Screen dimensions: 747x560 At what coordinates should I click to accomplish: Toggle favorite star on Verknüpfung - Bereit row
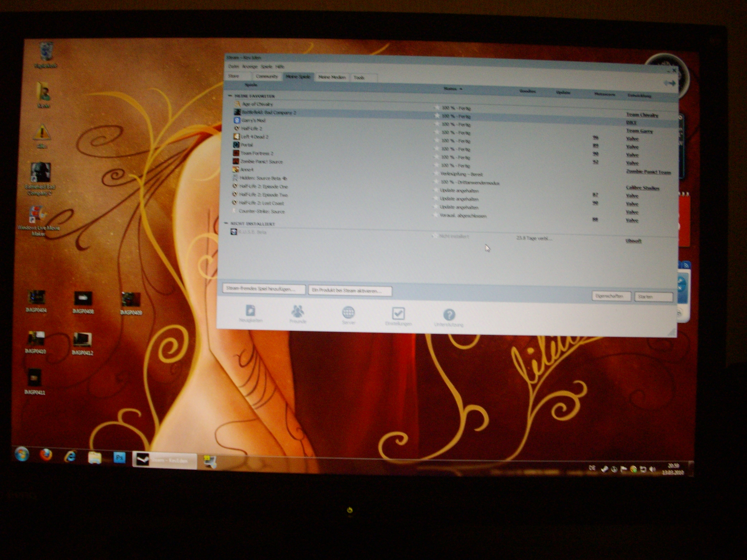[436, 173]
